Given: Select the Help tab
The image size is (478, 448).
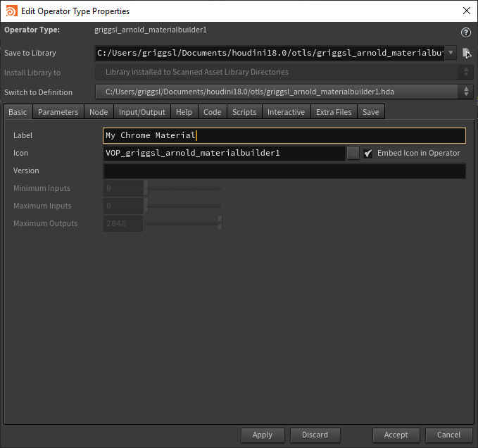Looking at the screenshot, I should coord(184,112).
